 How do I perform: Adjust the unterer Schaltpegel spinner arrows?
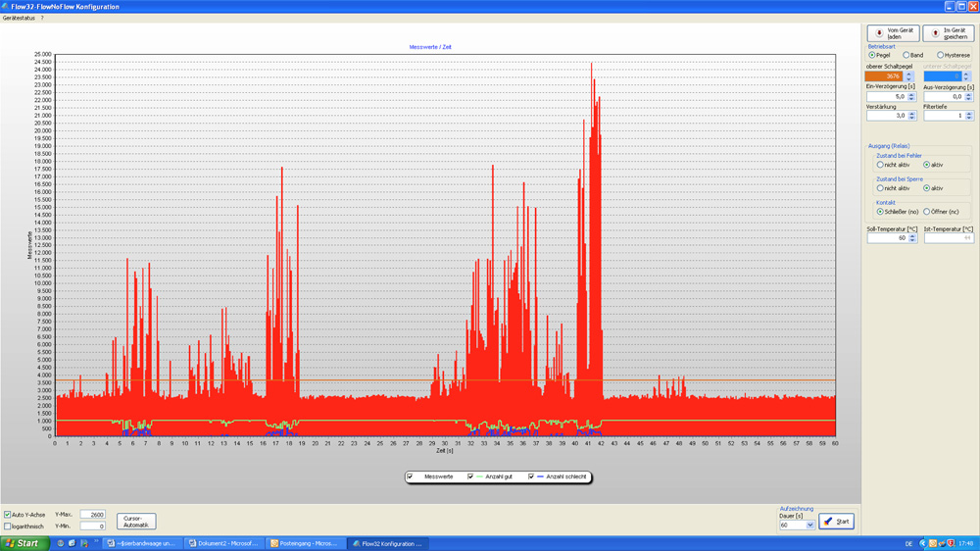[966, 76]
